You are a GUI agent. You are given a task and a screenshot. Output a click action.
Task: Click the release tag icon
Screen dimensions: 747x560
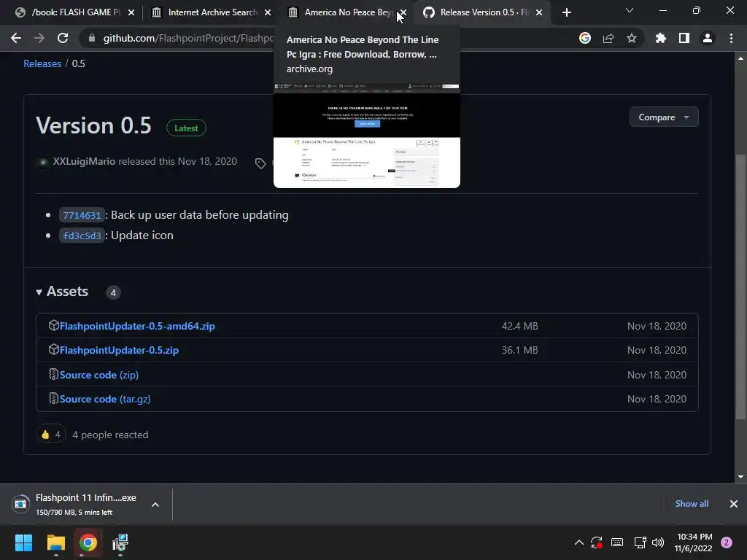tap(260, 163)
